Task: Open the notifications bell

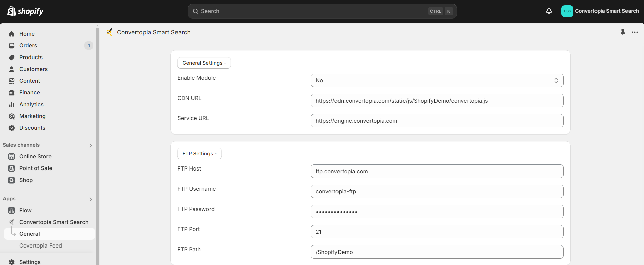Action: [x=549, y=11]
